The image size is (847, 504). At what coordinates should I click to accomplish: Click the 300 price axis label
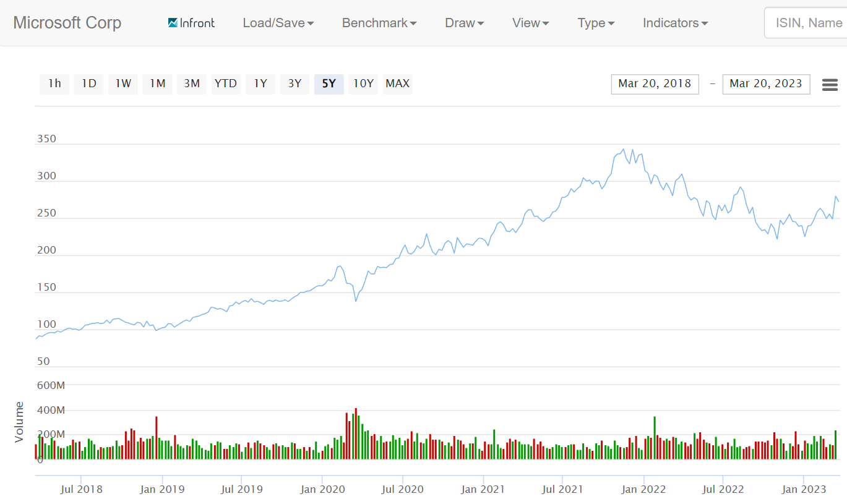(x=46, y=176)
